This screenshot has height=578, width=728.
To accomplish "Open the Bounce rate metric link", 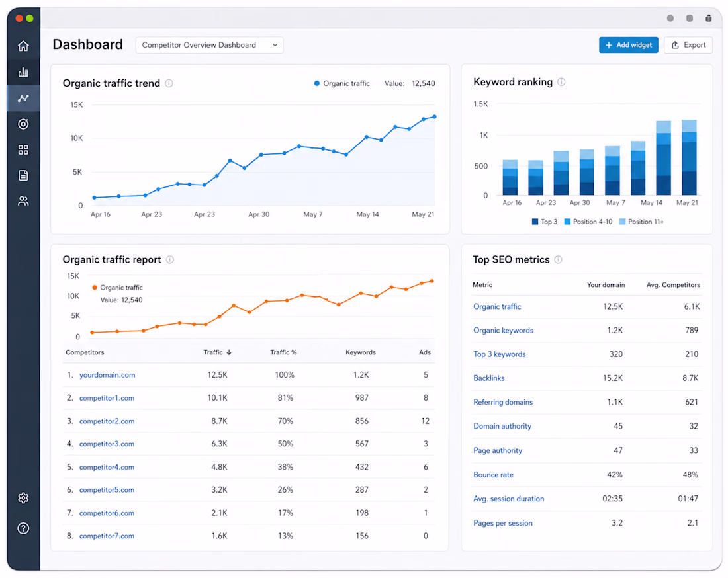I will pos(494,475).
